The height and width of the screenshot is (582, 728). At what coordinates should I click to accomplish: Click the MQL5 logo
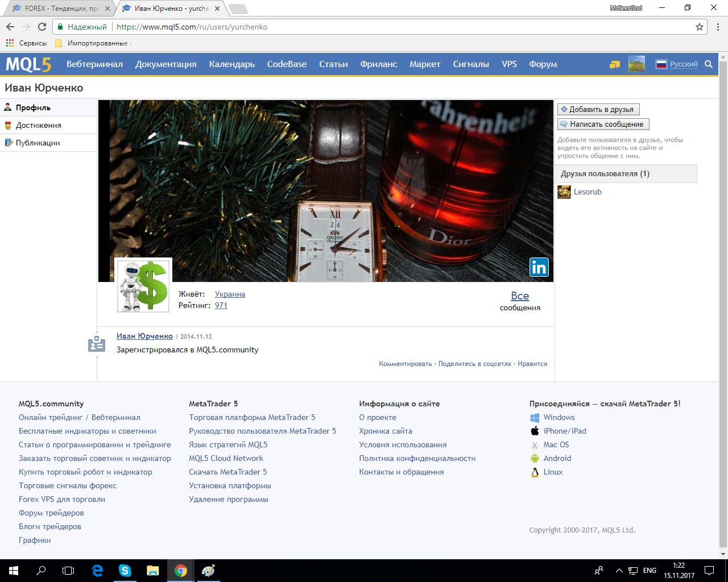click(28, 64)
